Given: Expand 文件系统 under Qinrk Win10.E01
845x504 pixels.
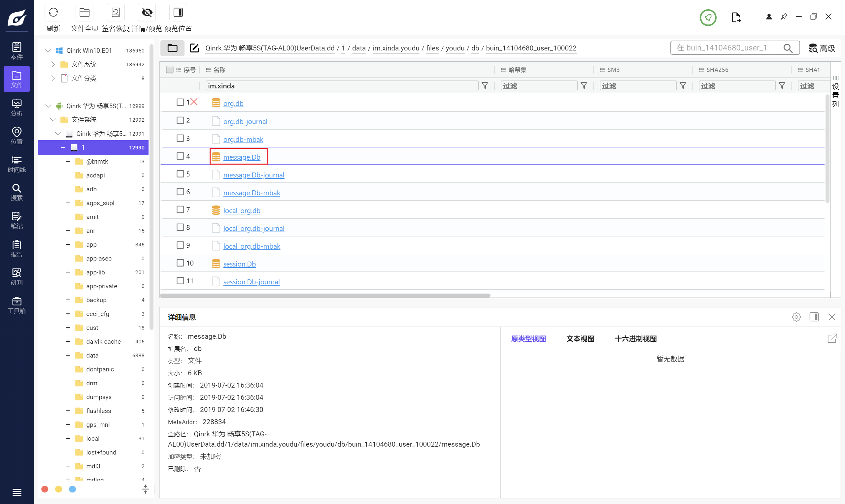Looking at the screenshot, I should (x=53, y=64).
